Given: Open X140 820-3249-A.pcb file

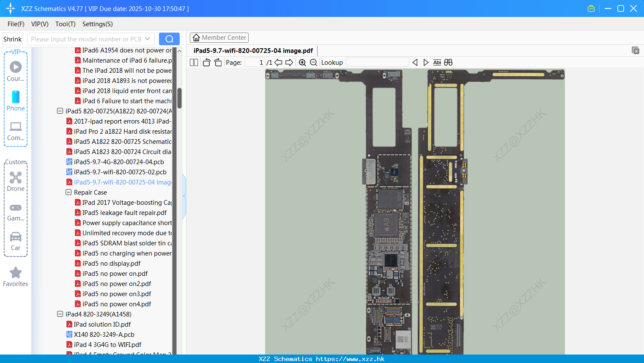Looking at the screenshot, I should coord(104,334).
